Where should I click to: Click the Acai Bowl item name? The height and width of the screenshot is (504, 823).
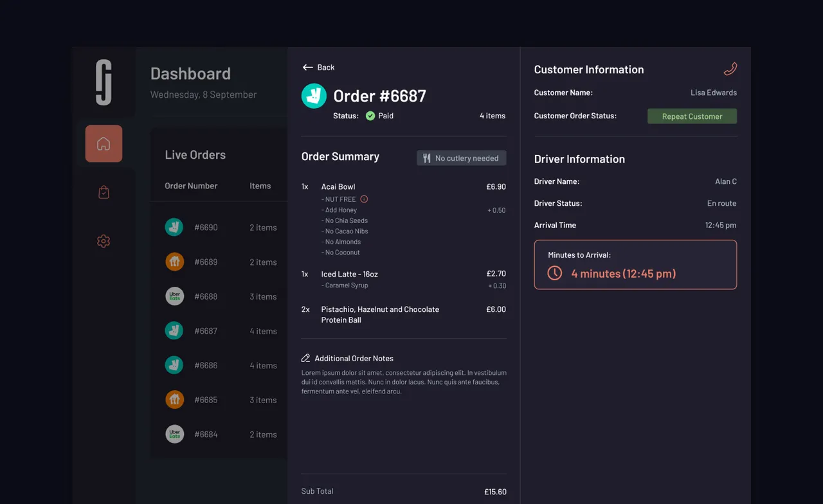[x=338, y=186]
